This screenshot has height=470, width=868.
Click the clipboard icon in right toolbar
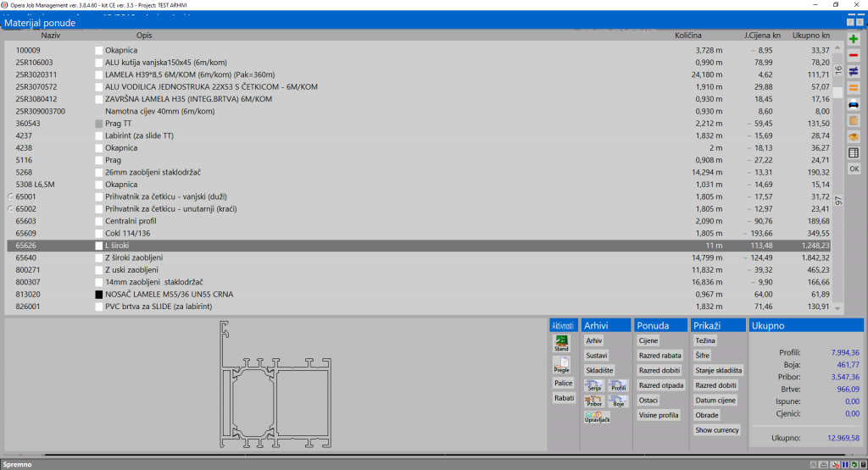tap(854, 120)
